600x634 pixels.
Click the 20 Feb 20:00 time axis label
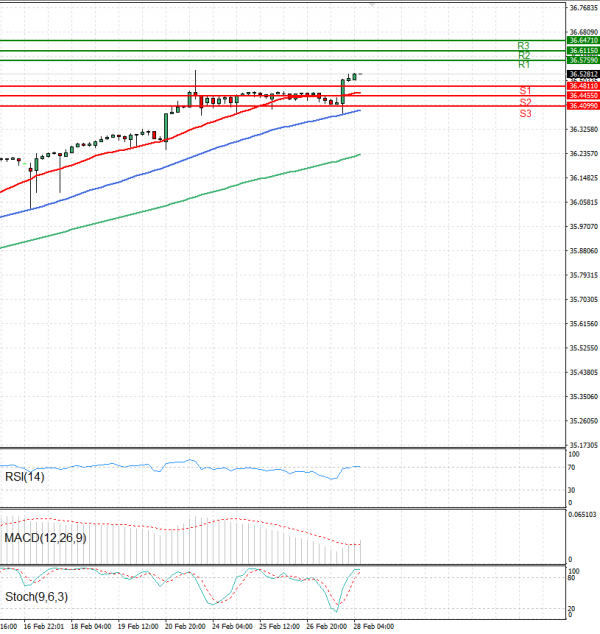185,627
